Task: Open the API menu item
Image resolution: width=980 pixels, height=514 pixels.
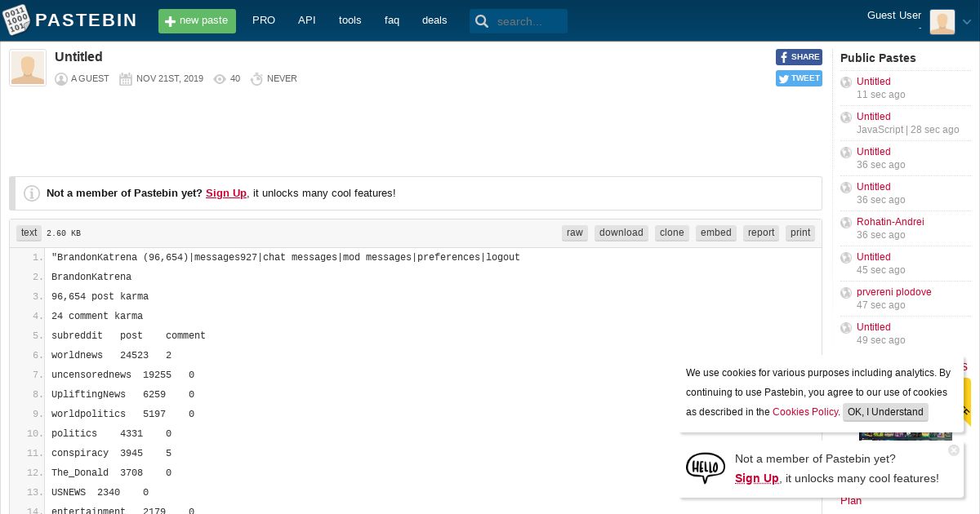Action: pos(307,20)
